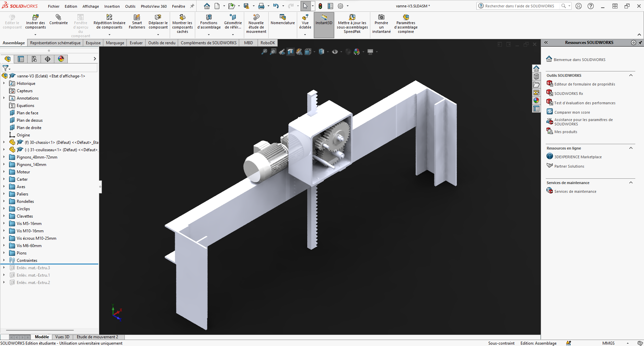Click Prendre un instantané camera icon
The image size is (644, 346).
(381, 17)
